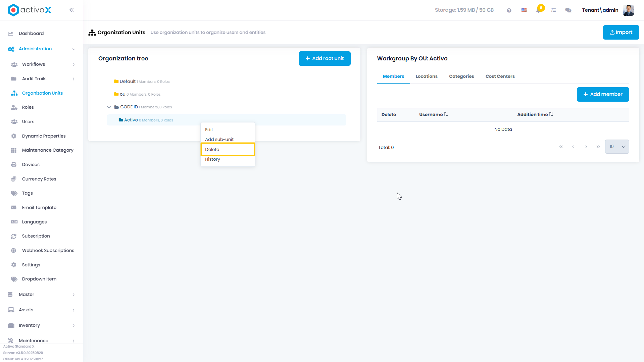Image resolution: width=644 pixels, height=362 pixels.
Task: Choose Delete in context menu
Action: (x=228, y=150)
